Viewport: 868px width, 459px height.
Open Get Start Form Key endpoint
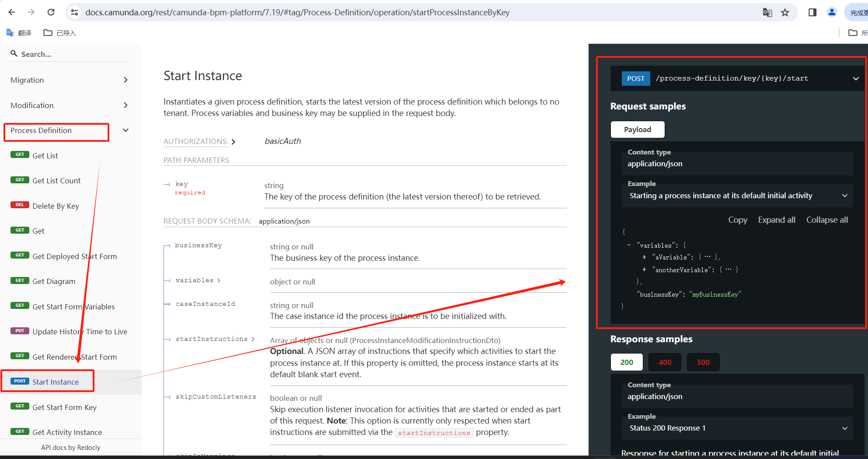tap(64, 407)
